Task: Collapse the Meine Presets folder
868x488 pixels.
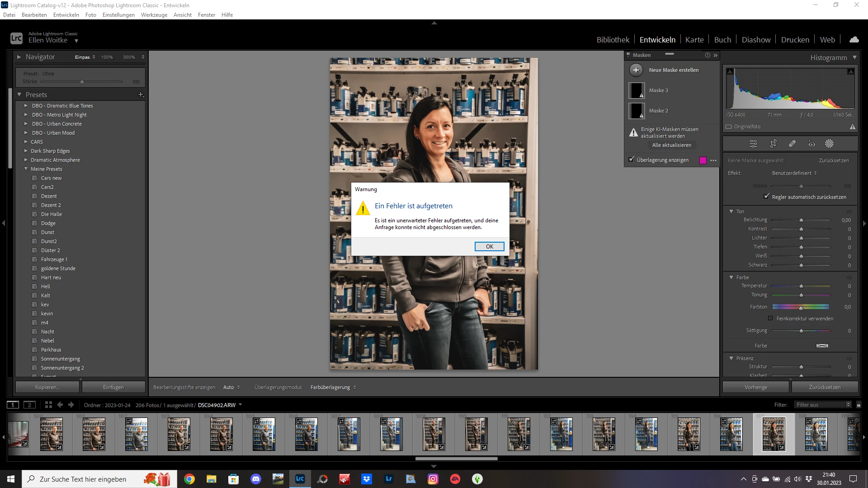Action: [26, 169]
